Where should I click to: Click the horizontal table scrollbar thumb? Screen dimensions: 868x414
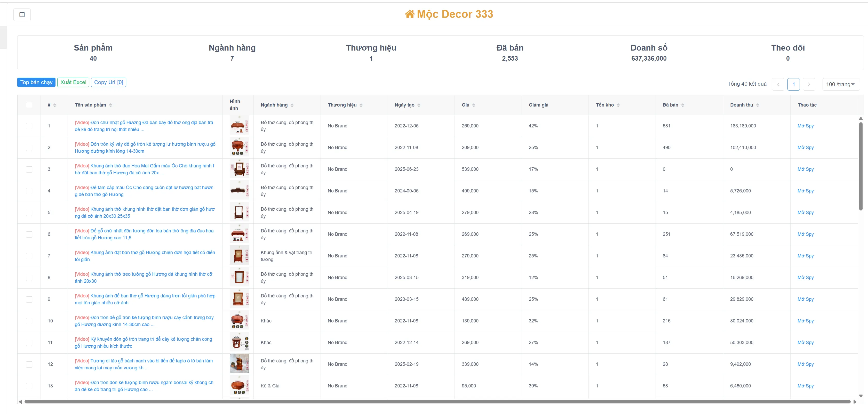click(437, 402)
